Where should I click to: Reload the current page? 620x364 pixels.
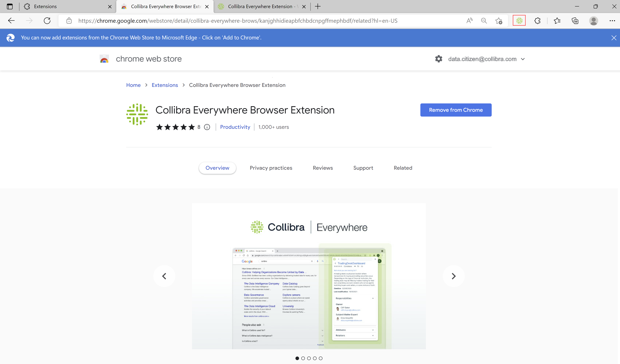47,21
